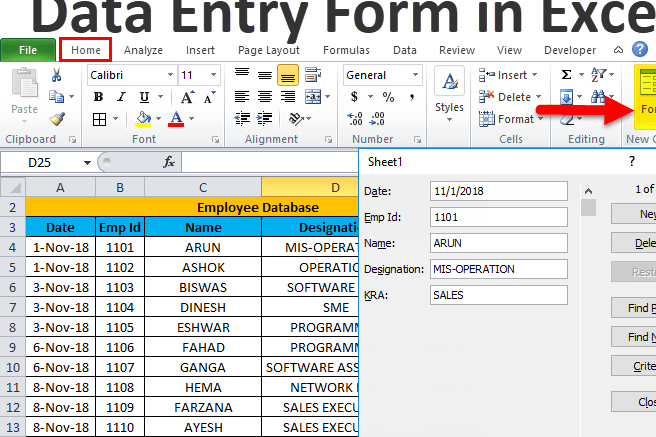Image resolution: width=656 pixels, height=437 pixels.
Task: Switch to the Insert tab
Action: 200,50
